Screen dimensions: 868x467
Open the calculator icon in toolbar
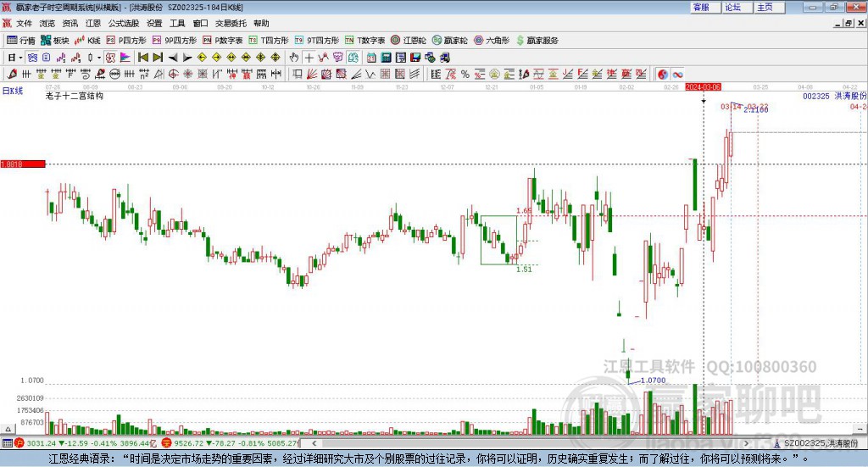386,58
